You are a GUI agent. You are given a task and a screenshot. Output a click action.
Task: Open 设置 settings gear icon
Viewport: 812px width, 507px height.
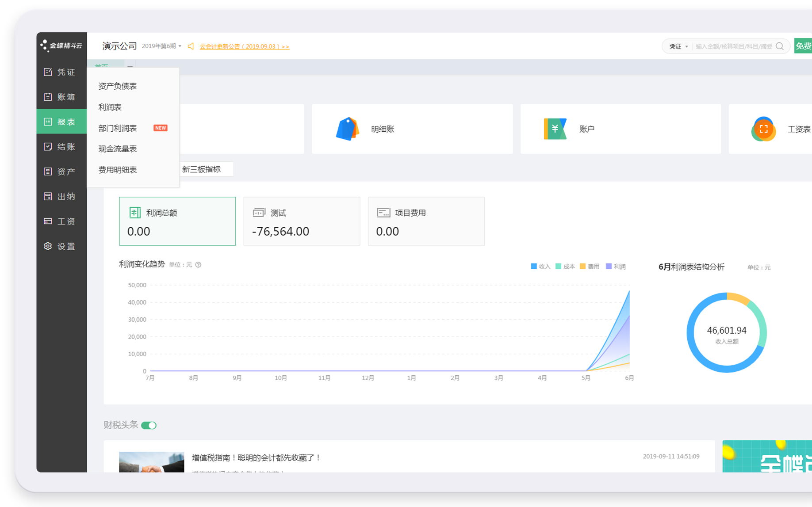(x=48, y=246)
